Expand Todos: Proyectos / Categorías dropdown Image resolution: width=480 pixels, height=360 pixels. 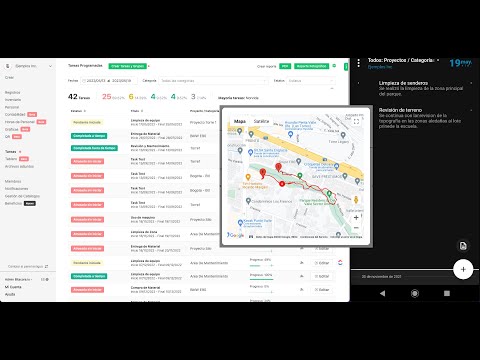point(438,60)
